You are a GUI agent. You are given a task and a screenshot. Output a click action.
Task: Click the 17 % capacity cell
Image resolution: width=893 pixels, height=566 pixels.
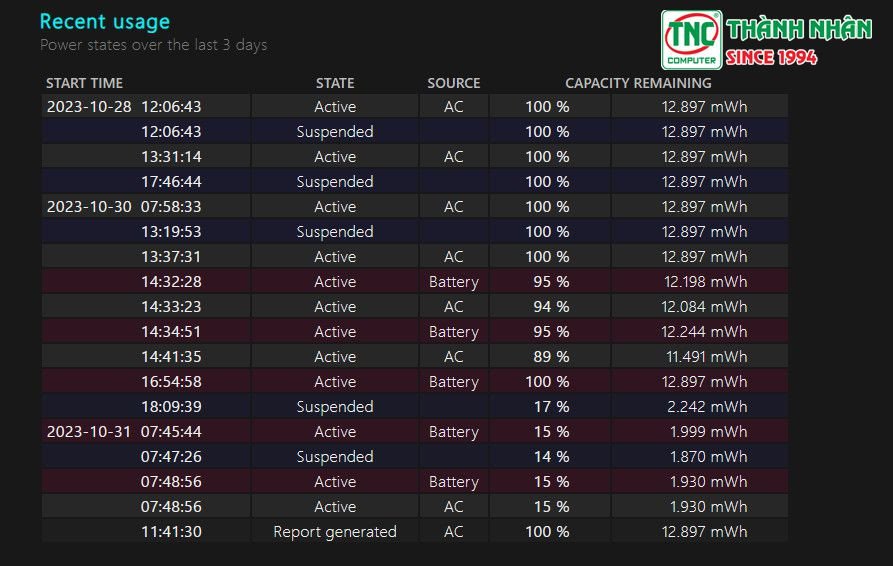pos(547,407)
